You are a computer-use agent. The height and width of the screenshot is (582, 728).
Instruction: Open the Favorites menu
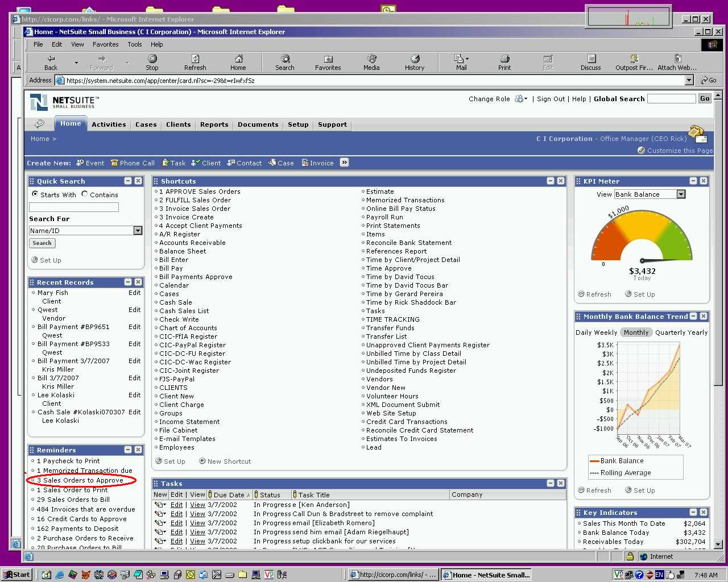click(105, 44)
